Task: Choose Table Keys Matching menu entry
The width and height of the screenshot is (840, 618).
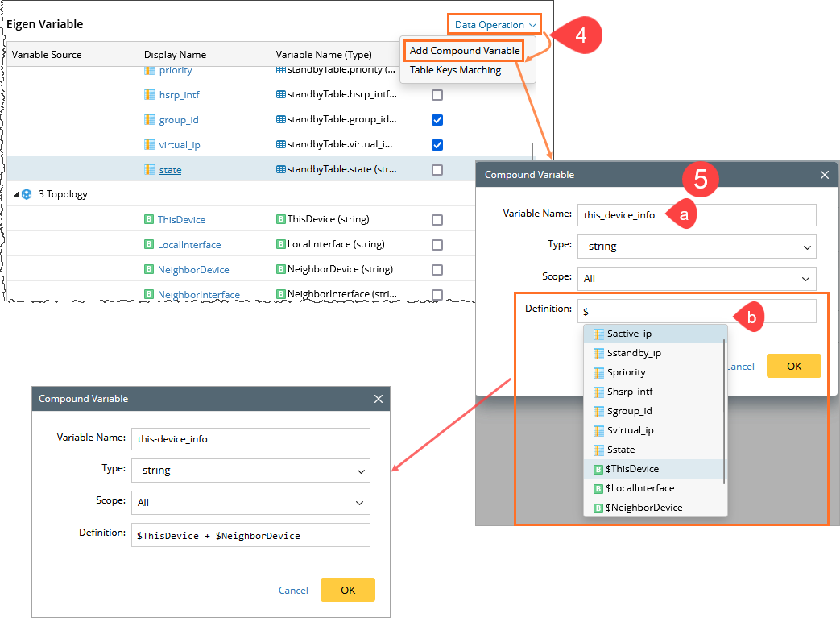Action: tap(455, 70)
